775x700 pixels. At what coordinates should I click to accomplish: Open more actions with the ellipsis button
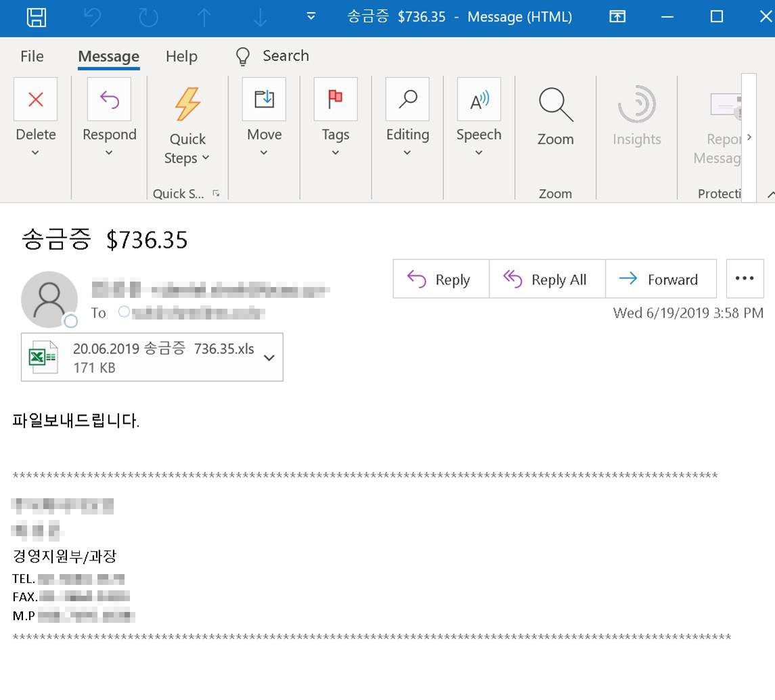tap(745, 278)
